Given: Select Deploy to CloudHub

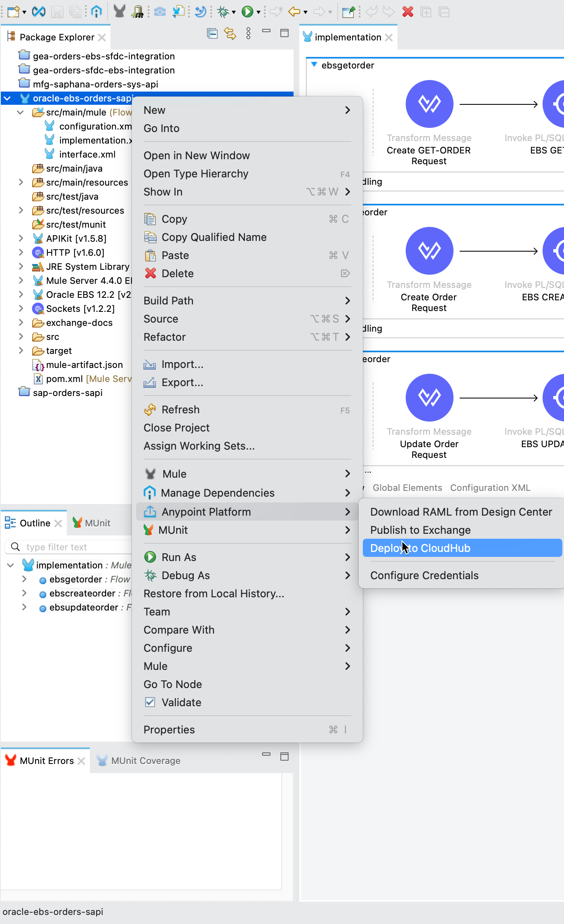Looking at the screenshot, I should point(463,548).
